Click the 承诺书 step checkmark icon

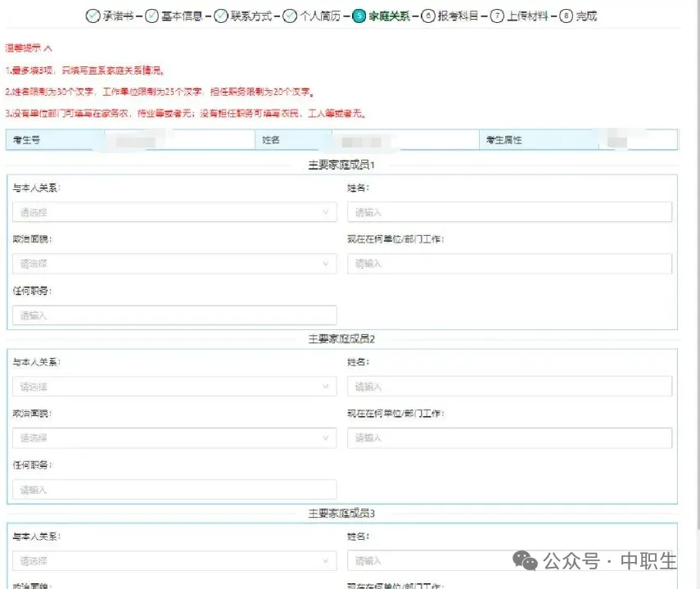[x=93, y=16]
